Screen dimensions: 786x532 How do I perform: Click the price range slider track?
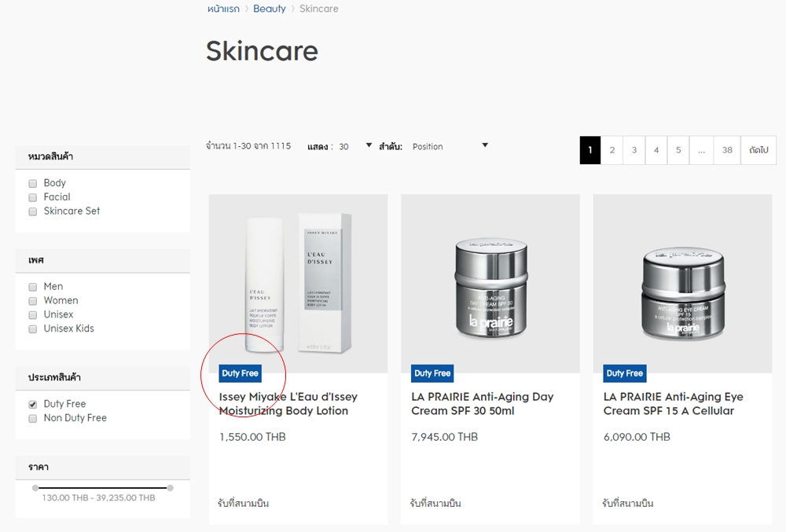click(x=103, y=488)
